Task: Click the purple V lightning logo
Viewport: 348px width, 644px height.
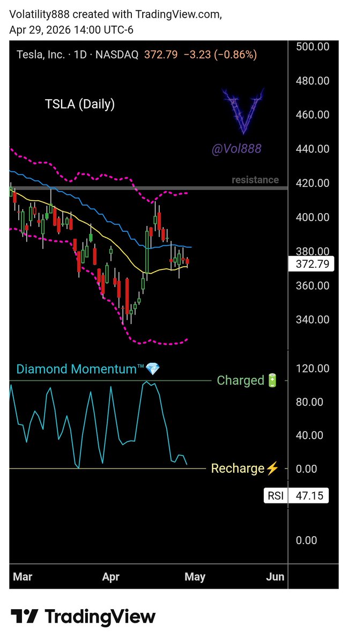Action: coord(243,111)
